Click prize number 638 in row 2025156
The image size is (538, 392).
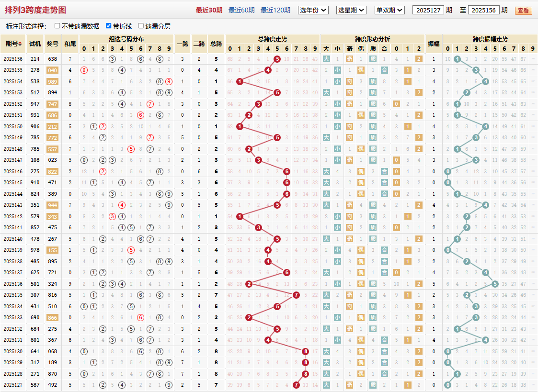click(53, 59)
